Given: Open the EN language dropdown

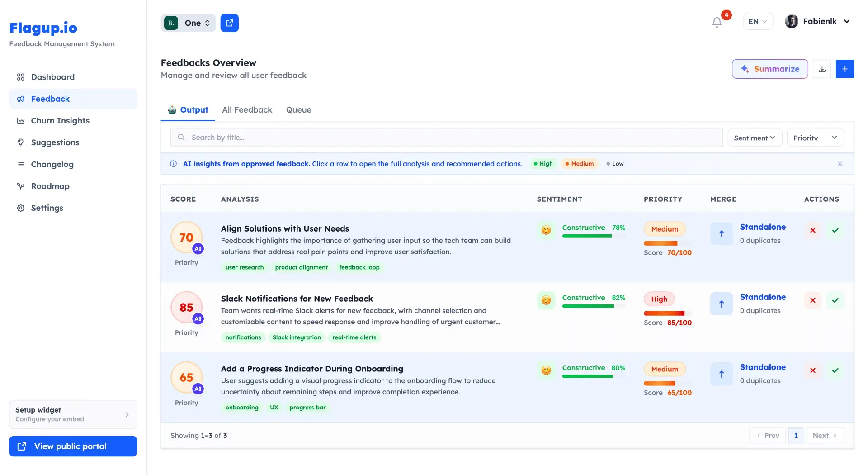Looking at the screenshot, I should [758, 21].
